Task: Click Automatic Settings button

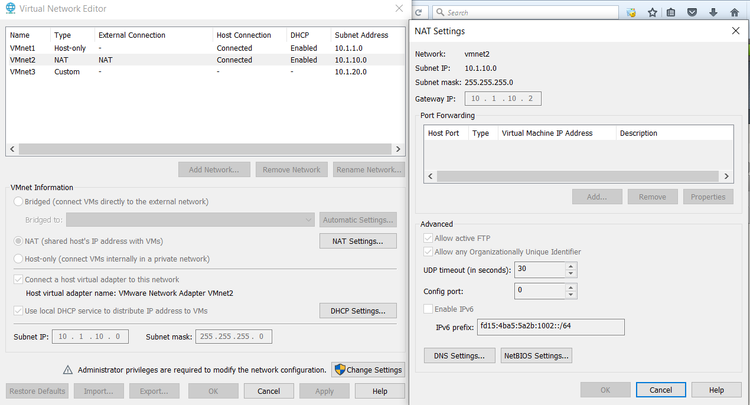Action: click(x=358, y=220)
